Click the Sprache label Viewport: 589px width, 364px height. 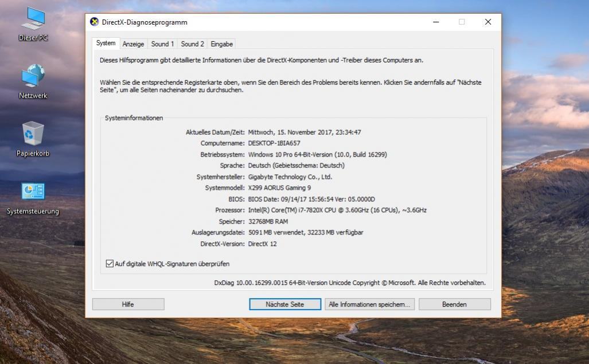click(232, 166)
